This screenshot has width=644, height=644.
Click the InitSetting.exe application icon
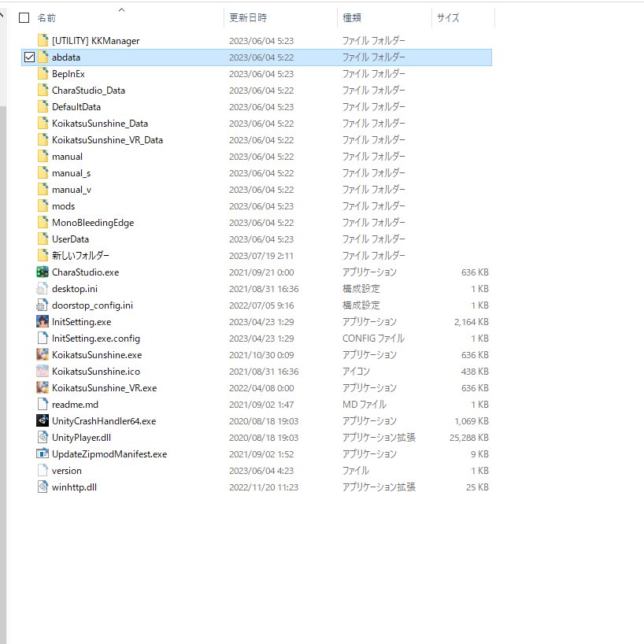click(x=43, y=322)
